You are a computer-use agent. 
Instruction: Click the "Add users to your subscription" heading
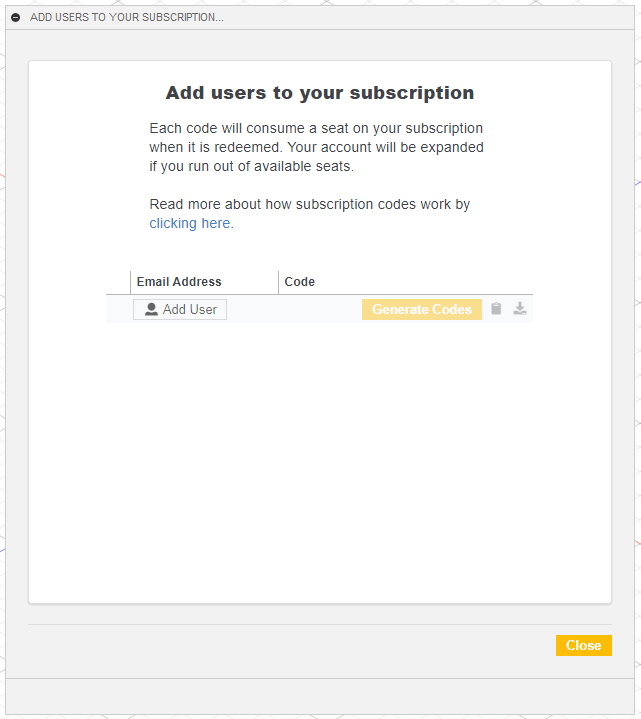click(319, 93)
